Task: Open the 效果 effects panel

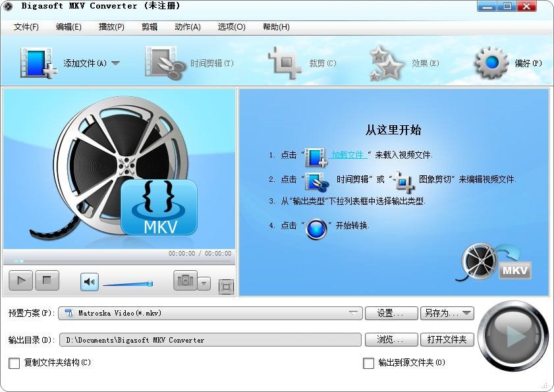Action: coord(385,63)
